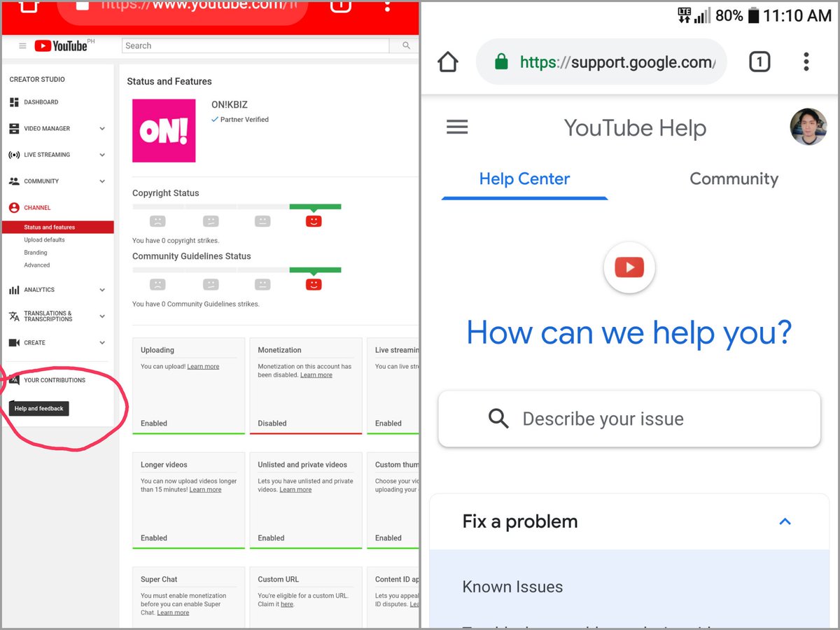Click Learn more in the Uploading card

(x=203, y=367)
